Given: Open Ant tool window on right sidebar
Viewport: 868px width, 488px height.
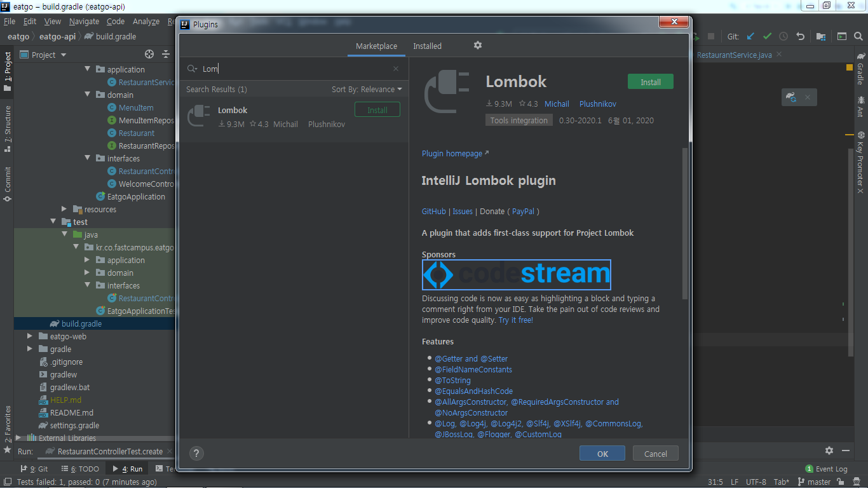Looking at the screenshot, I should (861, 105).
